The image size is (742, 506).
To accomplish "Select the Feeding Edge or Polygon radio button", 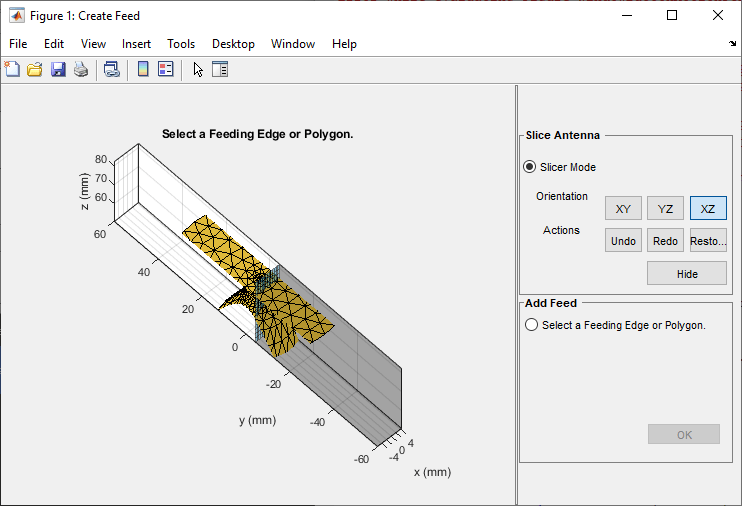I will [531, 325].
